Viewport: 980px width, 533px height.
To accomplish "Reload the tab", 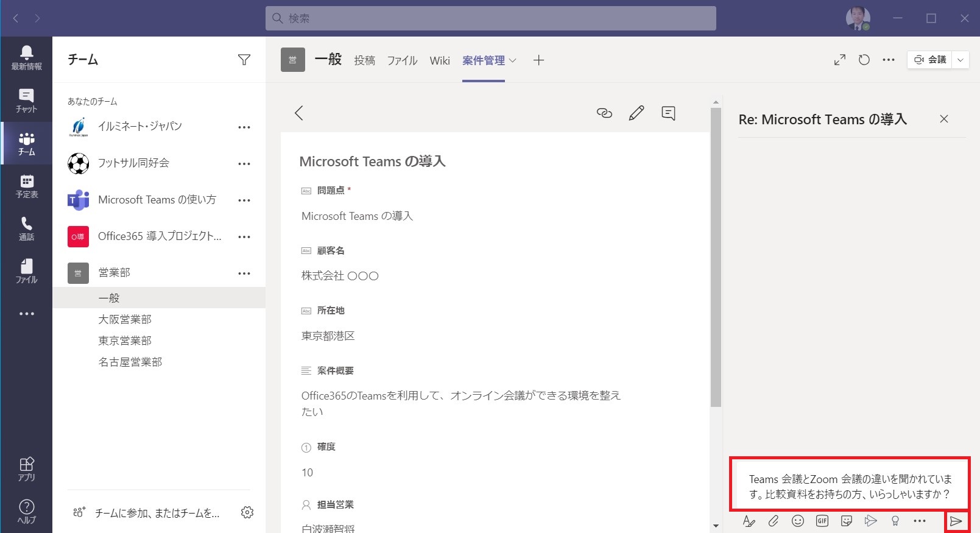I will pos(864,60).
